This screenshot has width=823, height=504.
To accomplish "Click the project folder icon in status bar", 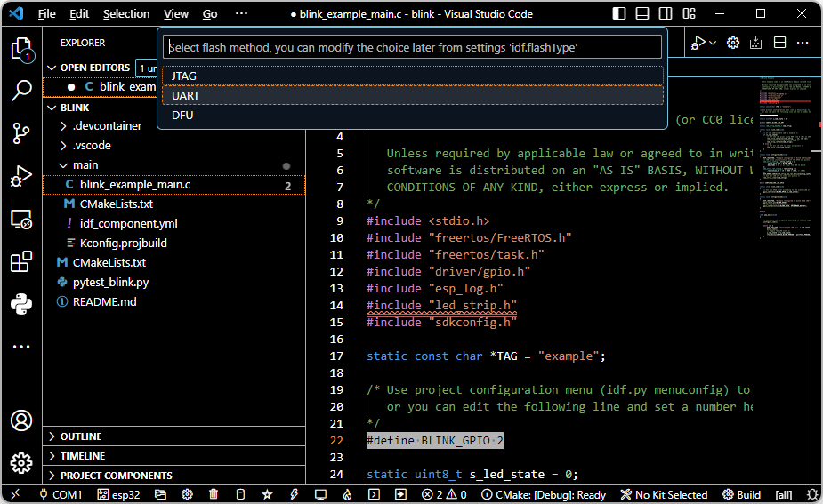I will click(161, 494).
